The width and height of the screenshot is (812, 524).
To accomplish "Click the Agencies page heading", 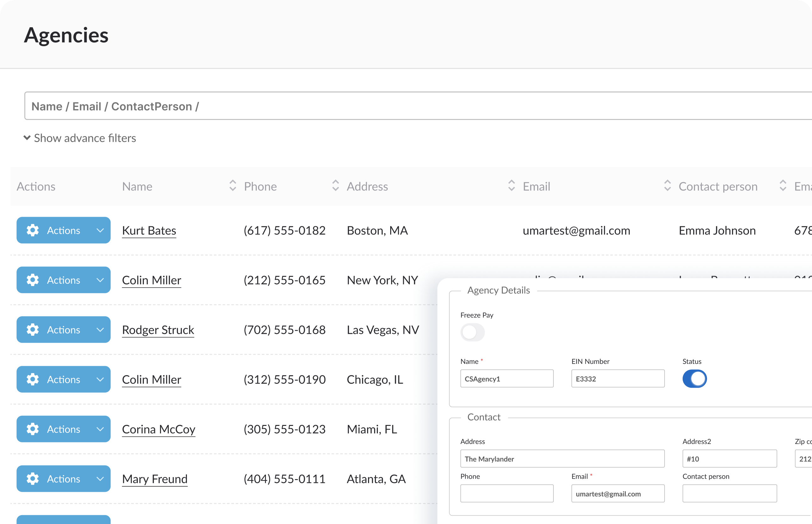I will pyautogui.click(x=66, y=35).
